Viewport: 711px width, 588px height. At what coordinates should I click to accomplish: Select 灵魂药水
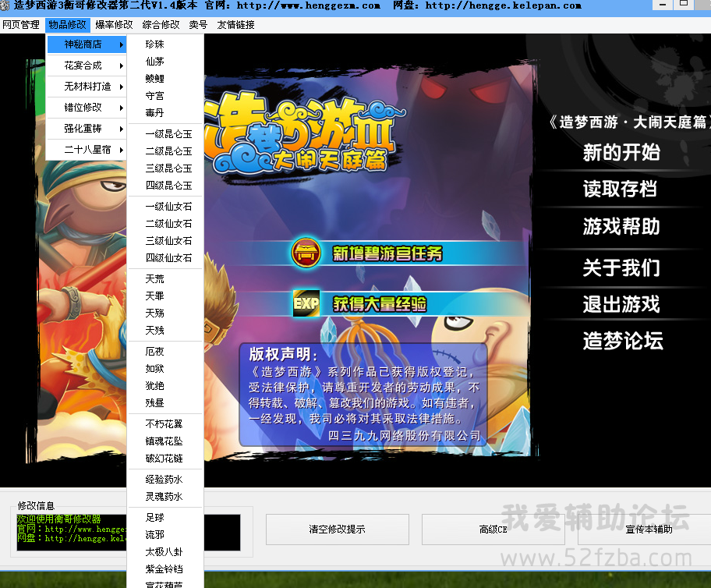[x=165, y=496]
